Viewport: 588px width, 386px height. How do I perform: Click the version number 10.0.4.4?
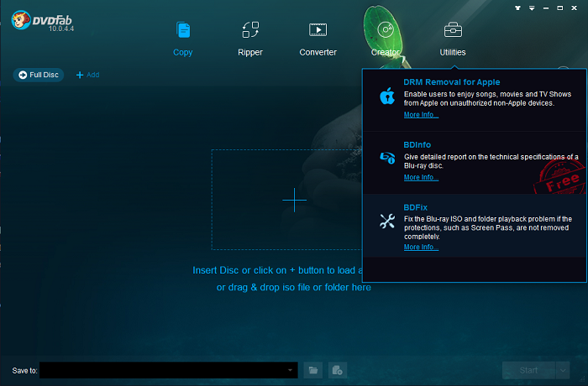click(61, 29)
